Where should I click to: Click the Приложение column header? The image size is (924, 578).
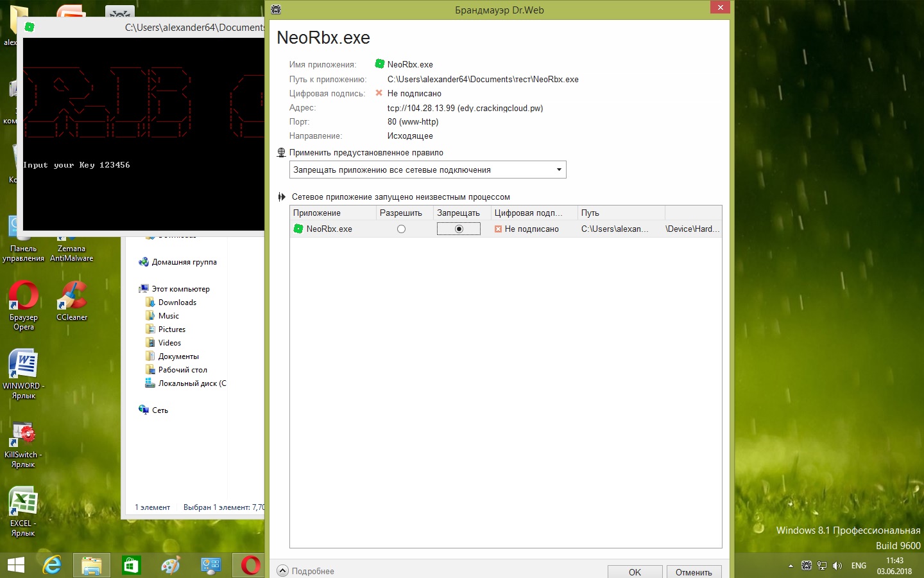(x=333, y=213)
